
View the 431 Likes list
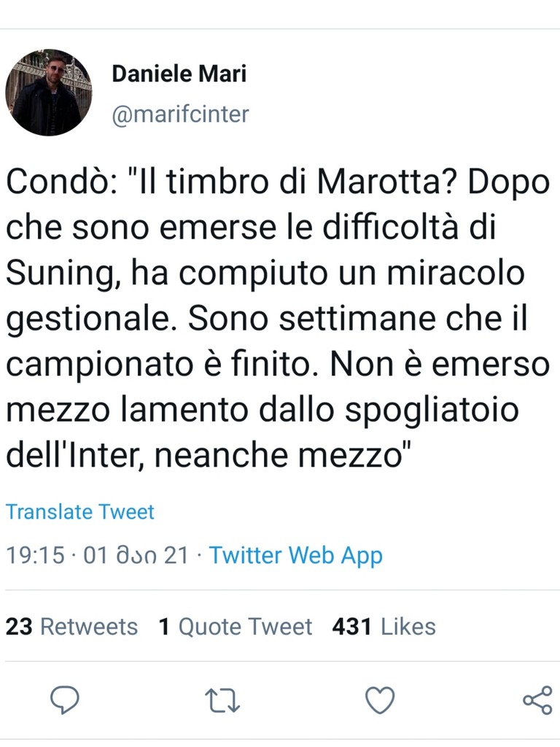coord(384,627)
